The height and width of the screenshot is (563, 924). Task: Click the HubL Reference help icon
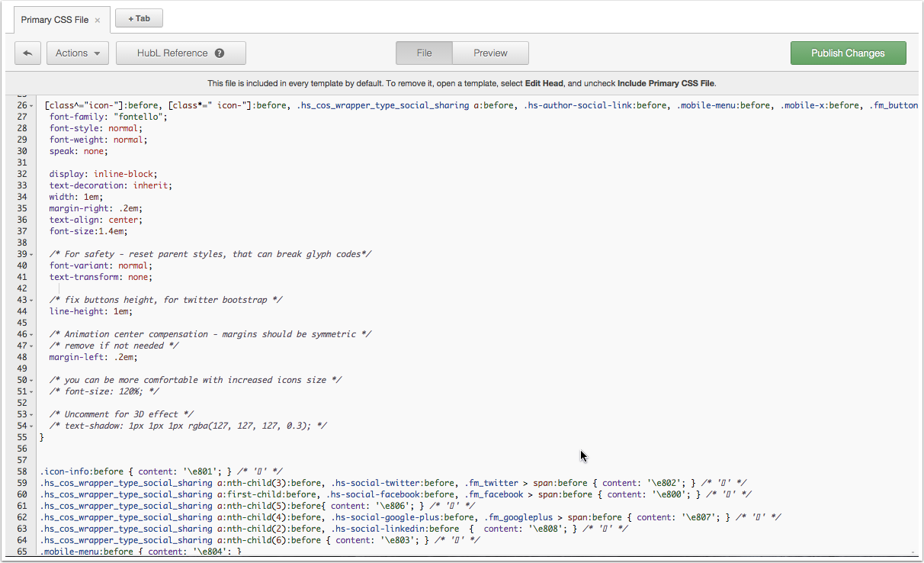[220, 53]
